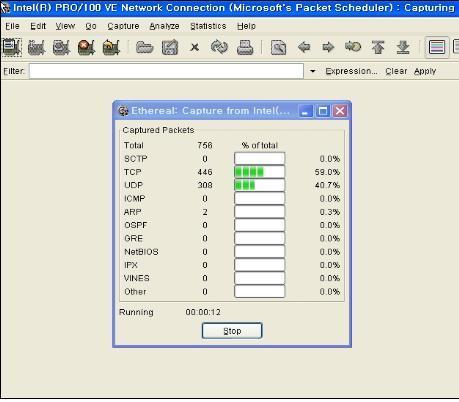Image resolution: width=459 pixels, height=402 pixels.
Task: Open the Edit menu
Action: click(38, 26)
